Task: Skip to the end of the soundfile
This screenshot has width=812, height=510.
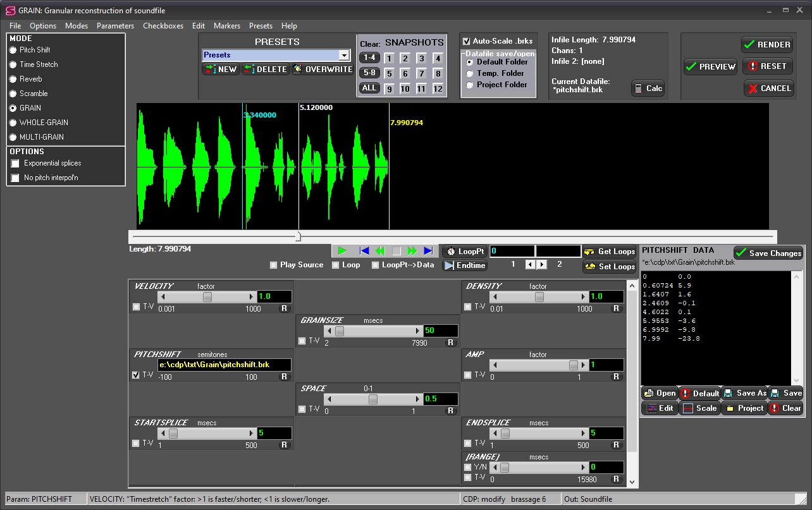Action: tap(428, 251)
